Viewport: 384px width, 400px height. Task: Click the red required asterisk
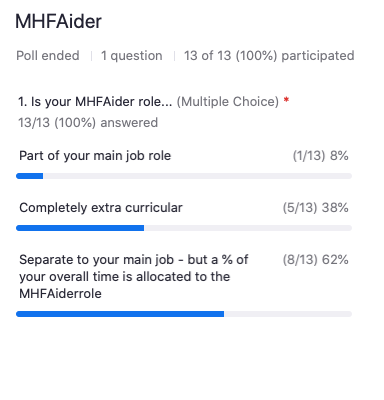coord(286,100)
